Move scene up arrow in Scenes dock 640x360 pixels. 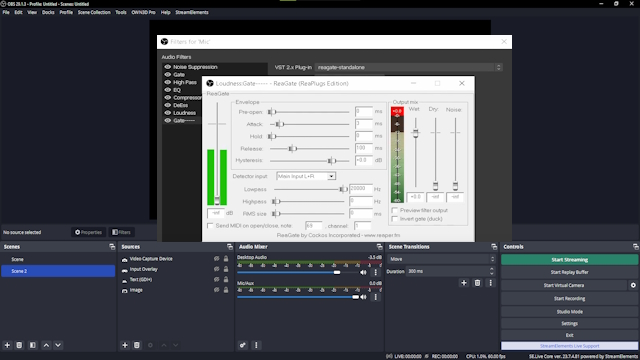(x=46, y=345)
